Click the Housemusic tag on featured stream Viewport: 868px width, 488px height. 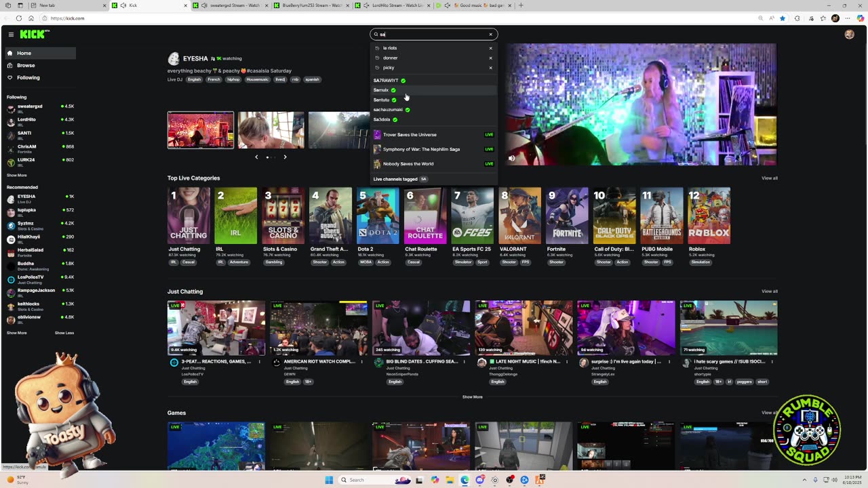click(257, 79)
